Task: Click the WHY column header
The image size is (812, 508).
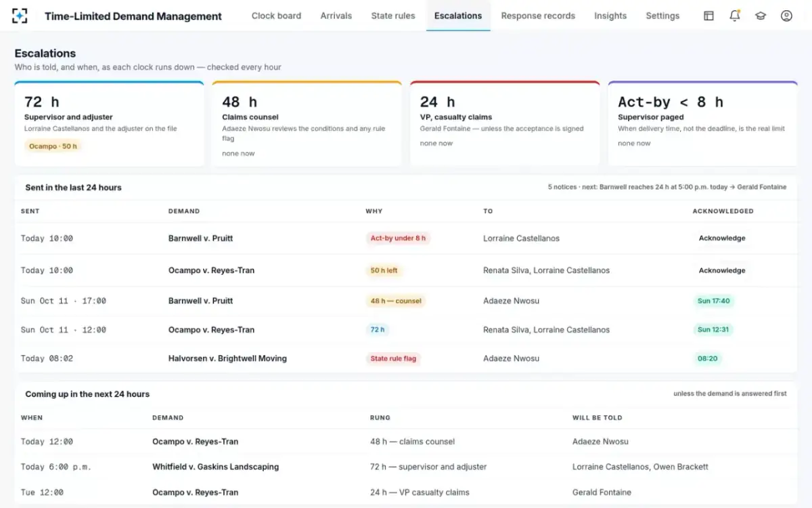Action: click(374, 211)
